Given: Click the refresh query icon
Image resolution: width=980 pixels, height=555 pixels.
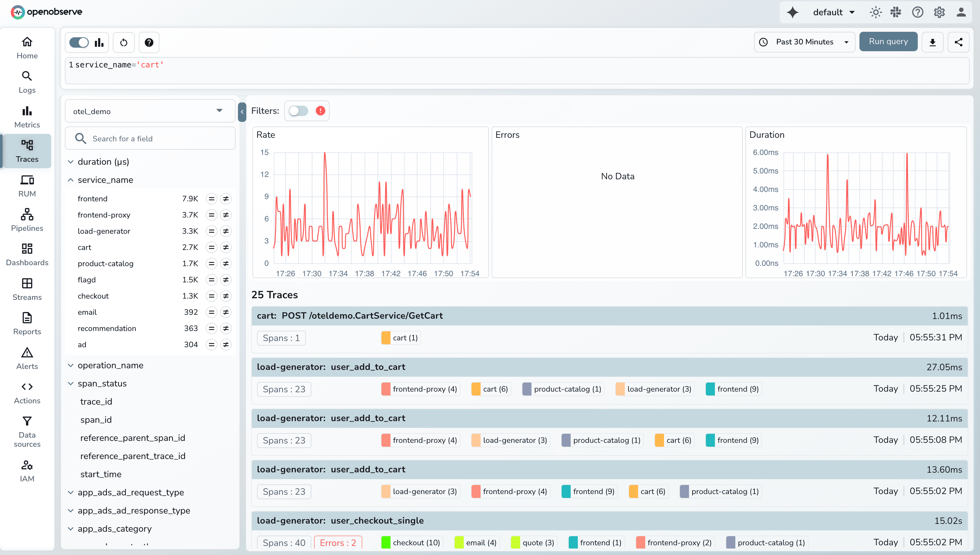Looking at the screenshot, I should click(x=123, y=42).
